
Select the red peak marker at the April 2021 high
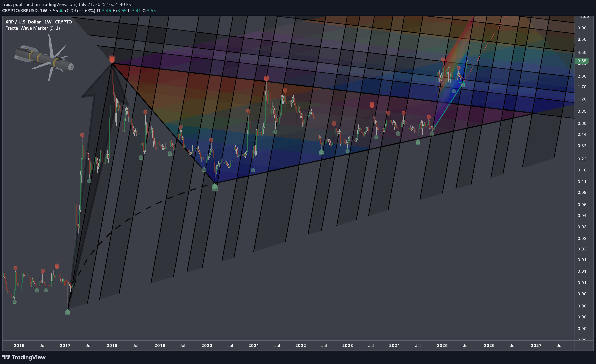coord(266,78)
